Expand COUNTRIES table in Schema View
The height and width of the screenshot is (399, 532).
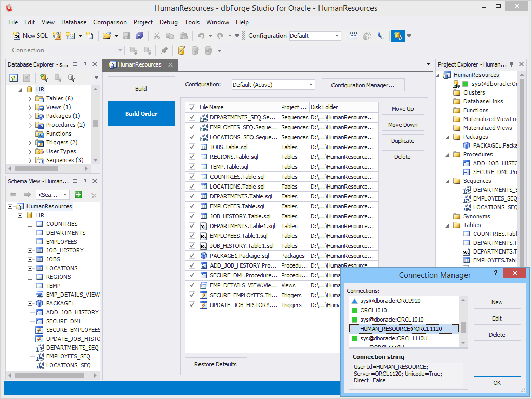(x=30, y=224)
